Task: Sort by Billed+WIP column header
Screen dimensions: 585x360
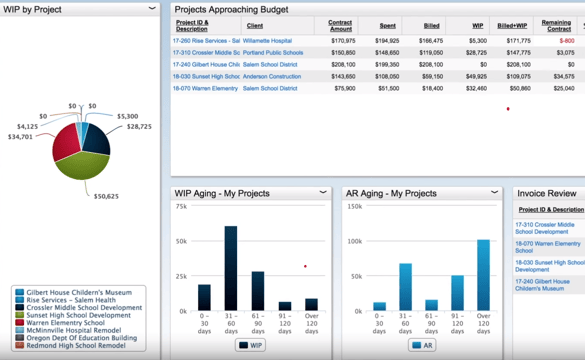Action: [512, 26]
